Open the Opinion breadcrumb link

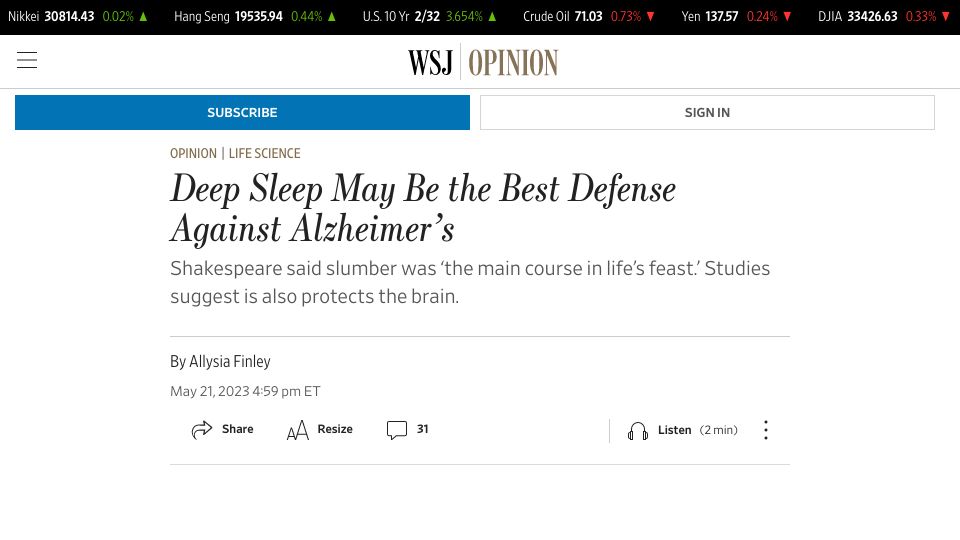(193, 153)
